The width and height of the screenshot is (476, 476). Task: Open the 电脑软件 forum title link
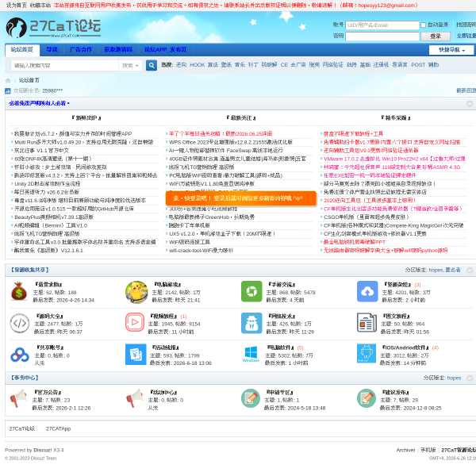click(281, 347)
